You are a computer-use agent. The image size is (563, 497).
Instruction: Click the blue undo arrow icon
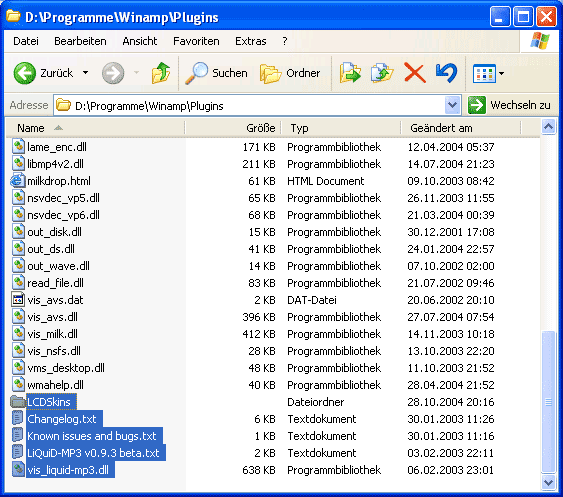[x=446, y=73]
